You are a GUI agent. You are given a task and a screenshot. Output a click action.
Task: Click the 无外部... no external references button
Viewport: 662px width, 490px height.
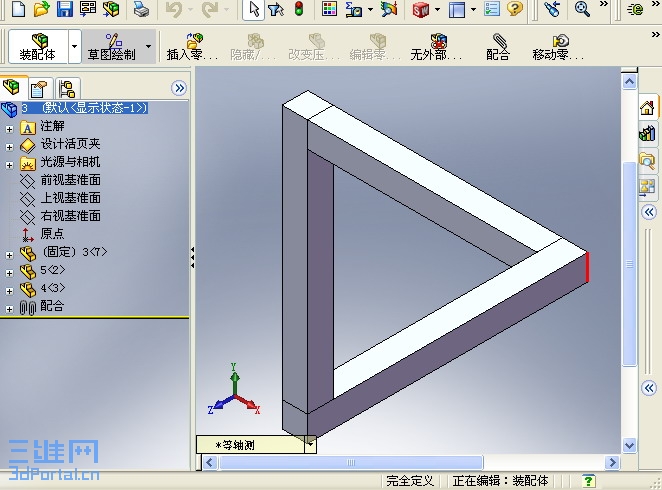tap(437, 46)
